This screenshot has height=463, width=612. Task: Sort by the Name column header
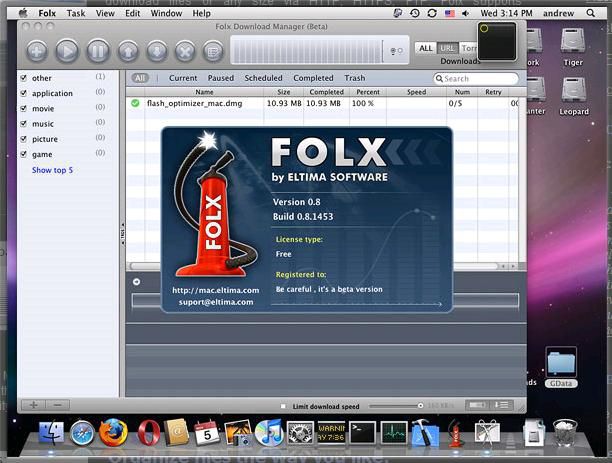point(204,92)
